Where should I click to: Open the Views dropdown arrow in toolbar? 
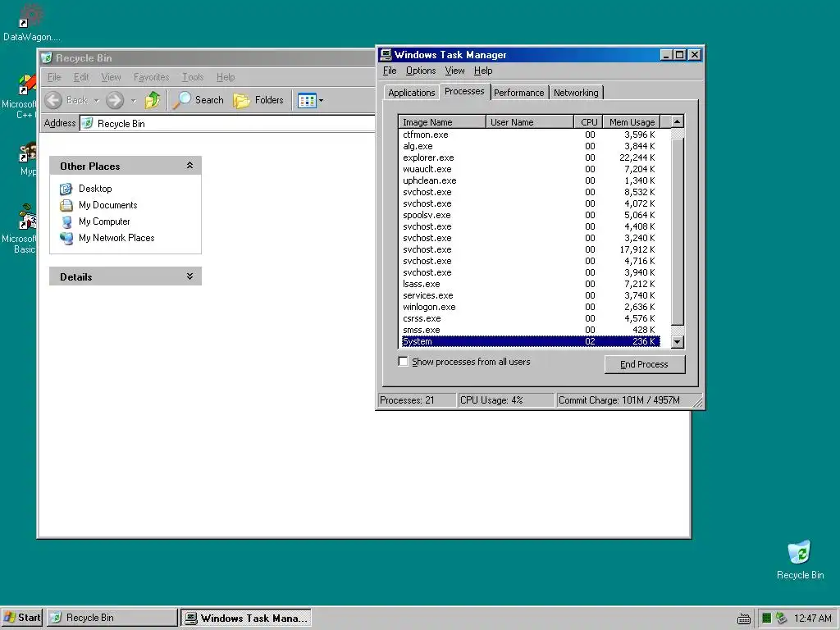[x=321, y=101]
